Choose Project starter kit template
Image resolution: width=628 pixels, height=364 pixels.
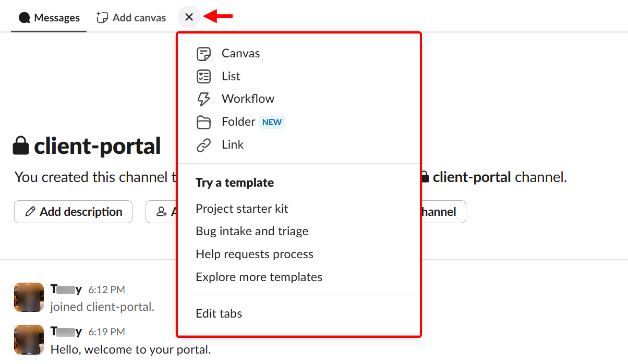pyautogui.click(x=241, y=208)
